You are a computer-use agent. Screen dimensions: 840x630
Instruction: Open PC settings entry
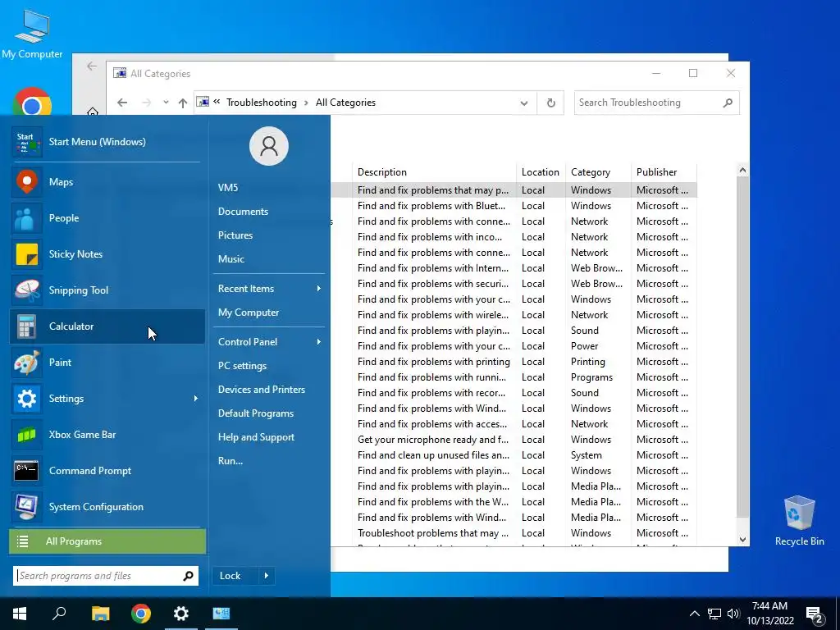point(242,366)
